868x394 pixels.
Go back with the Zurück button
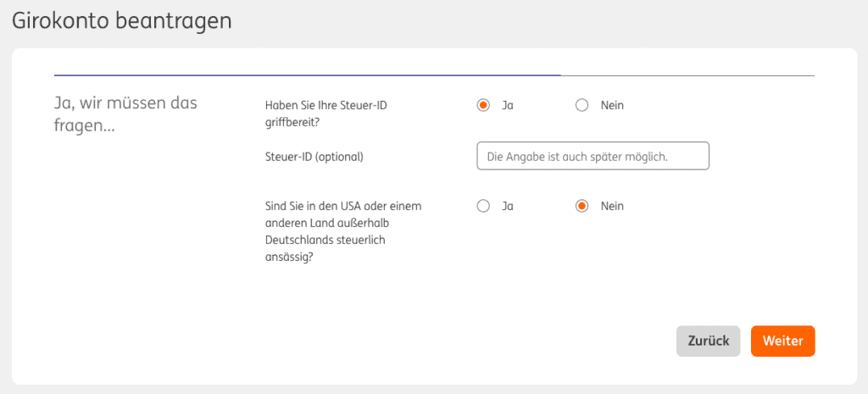point(708,341)
